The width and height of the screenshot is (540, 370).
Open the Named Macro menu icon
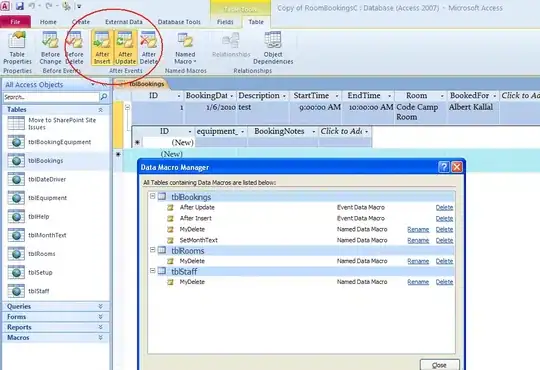tap(185, 48)
